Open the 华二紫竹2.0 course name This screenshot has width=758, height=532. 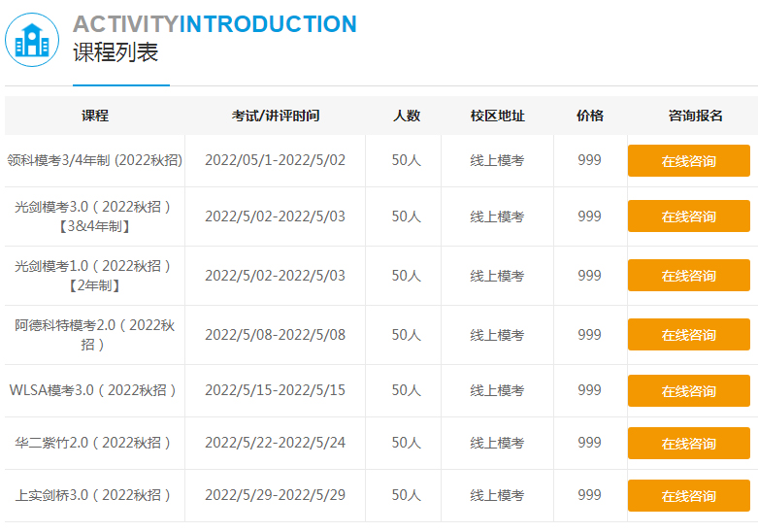[x=93, y=443]
